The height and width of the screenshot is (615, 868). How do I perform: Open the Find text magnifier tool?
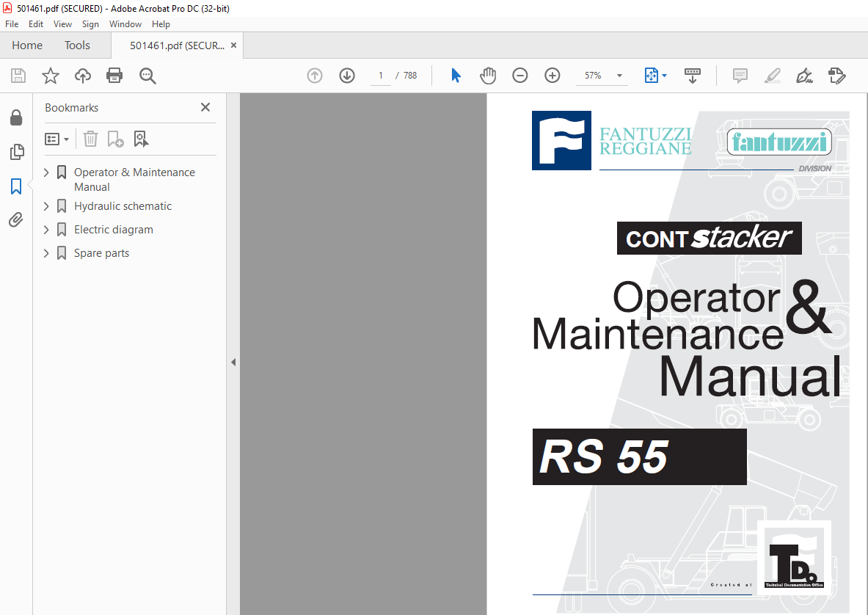pyautogui.click(x=147, y=76)
